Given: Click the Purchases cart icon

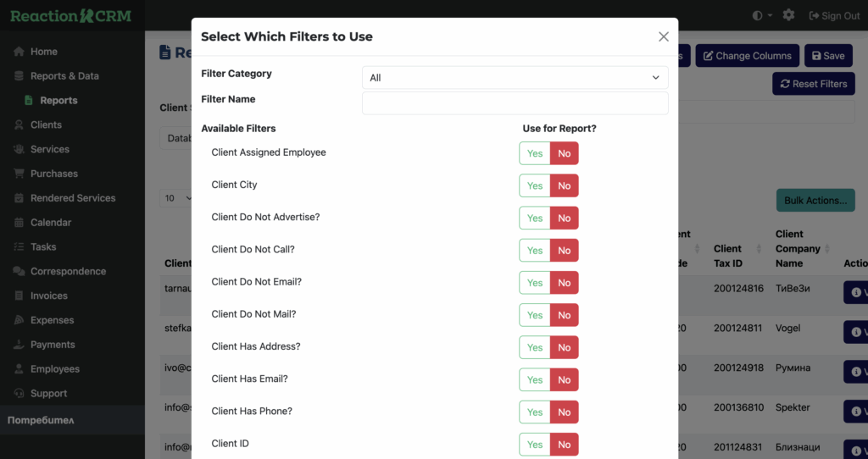Looking at the screenshot, I should [19, 174].
